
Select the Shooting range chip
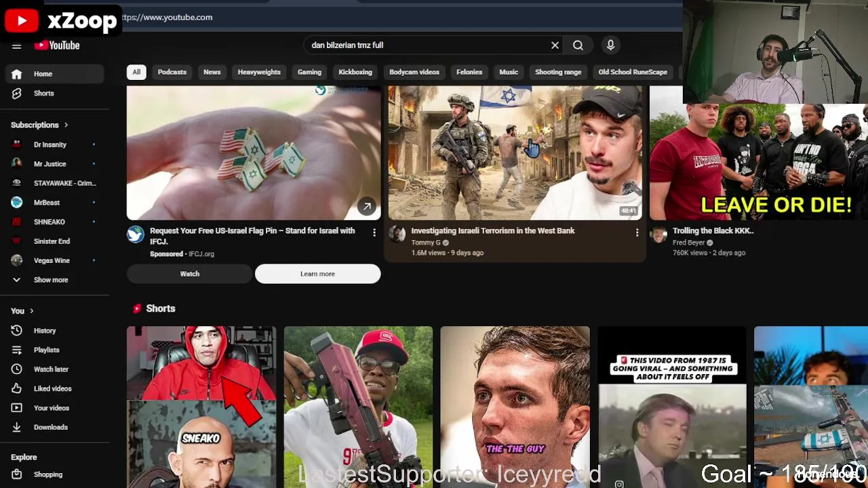pos(558,72)
